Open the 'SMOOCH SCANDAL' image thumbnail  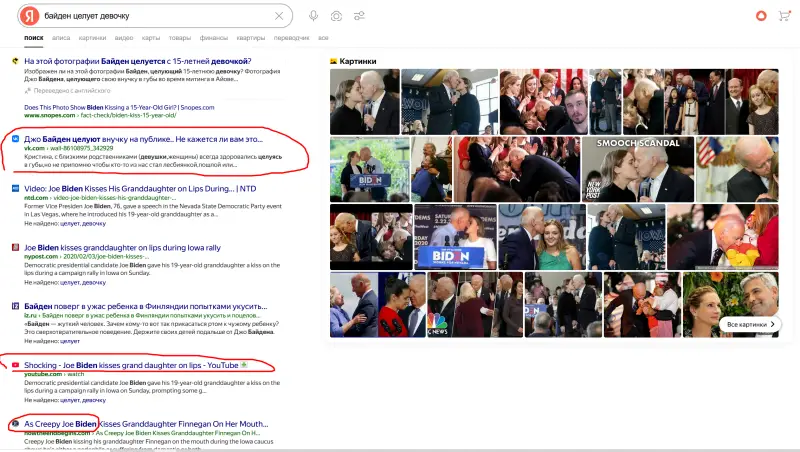tap(637, 169)
